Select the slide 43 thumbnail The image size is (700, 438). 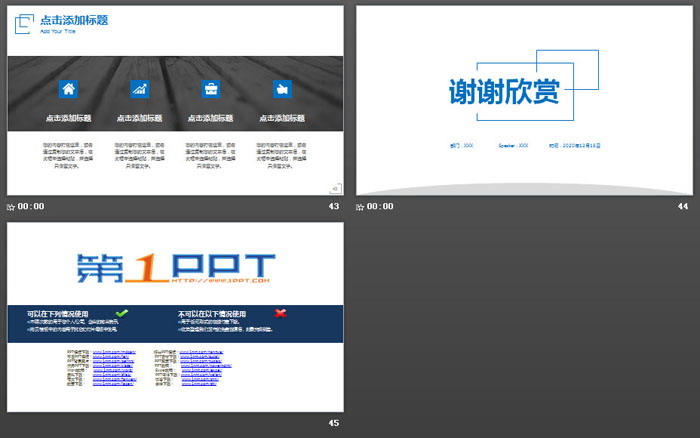tap(175, 100)
